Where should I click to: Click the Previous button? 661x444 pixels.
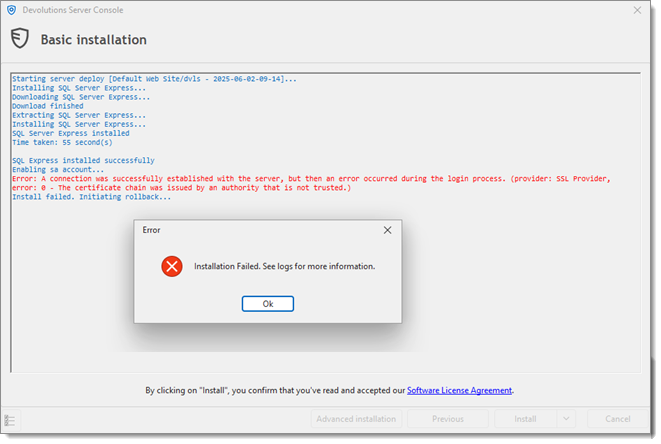[x=448, y=419]
